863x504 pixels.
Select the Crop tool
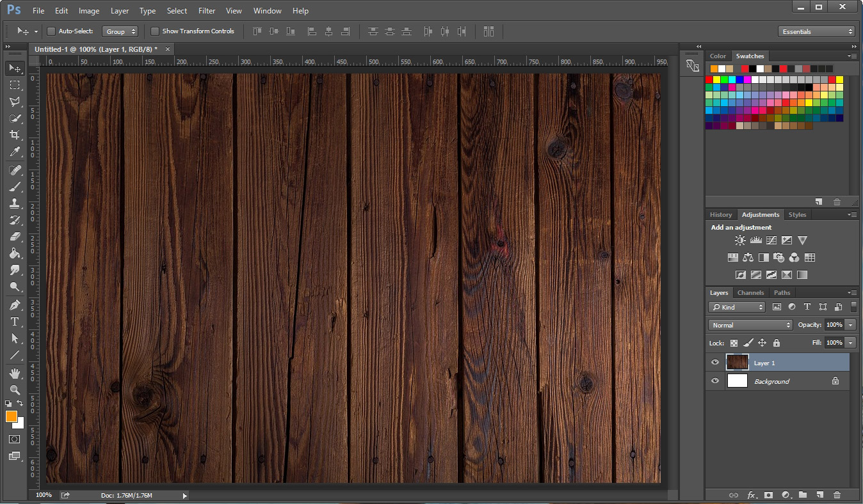click(x=15, y=135)
